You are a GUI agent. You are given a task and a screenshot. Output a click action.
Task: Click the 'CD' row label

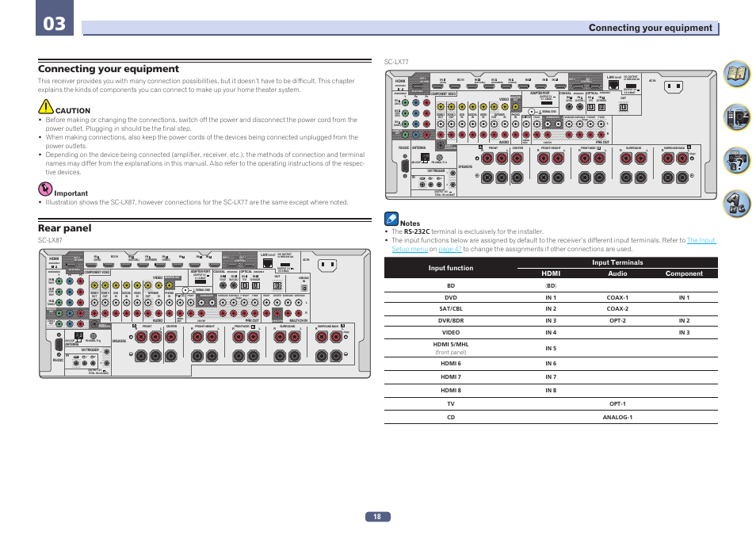tap(451, 418)
